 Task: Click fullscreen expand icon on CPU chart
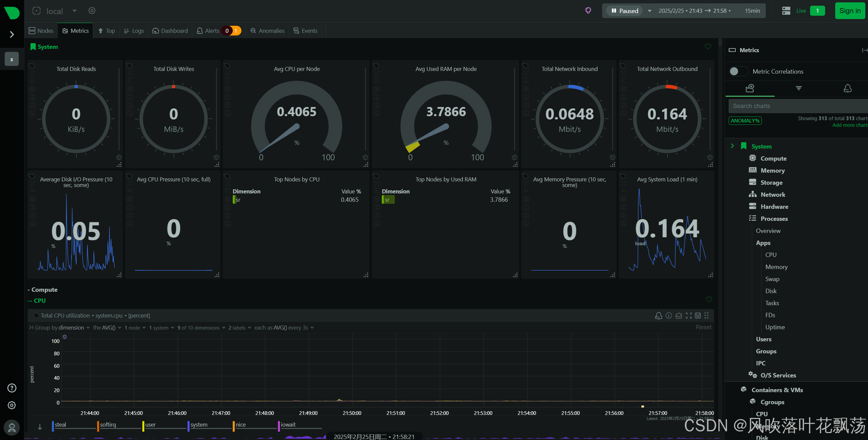pyautogui.click(x=689, y=316)
